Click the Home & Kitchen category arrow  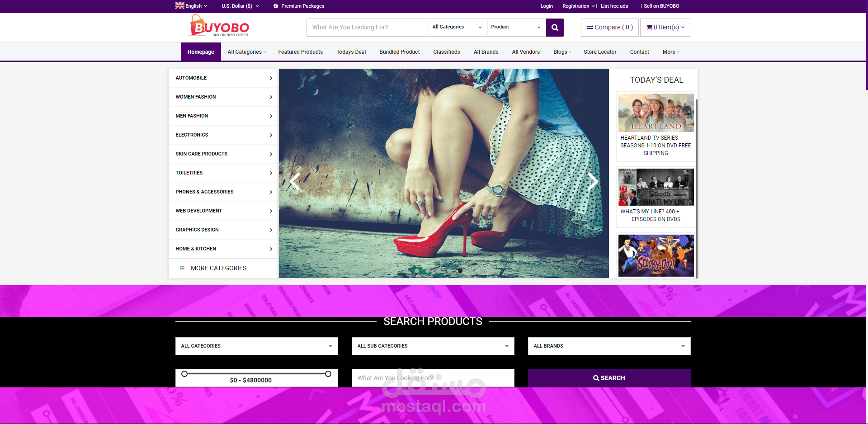[271, 249]
